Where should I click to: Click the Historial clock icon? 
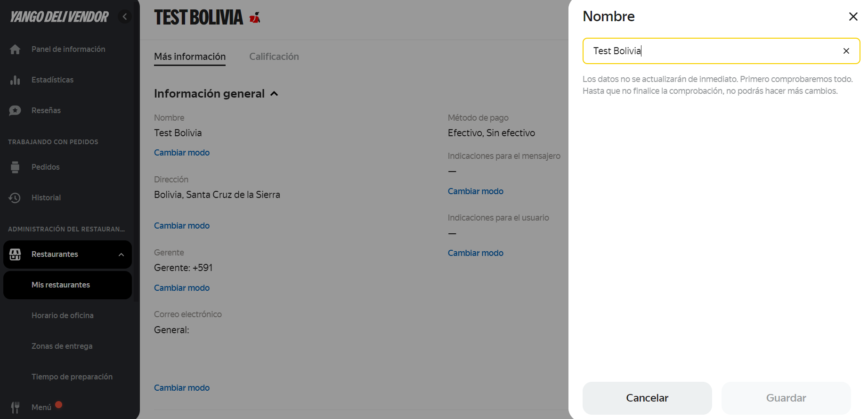tap(15, 198)
